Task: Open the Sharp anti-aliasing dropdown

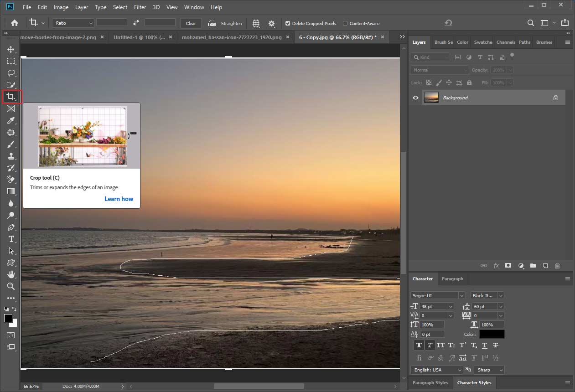Action: [489, 370]
